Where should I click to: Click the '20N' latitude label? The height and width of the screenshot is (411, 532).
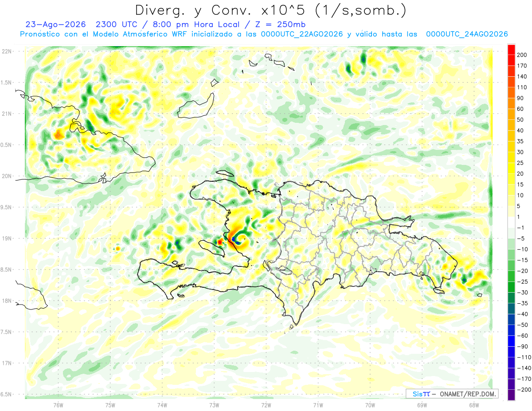6,176
